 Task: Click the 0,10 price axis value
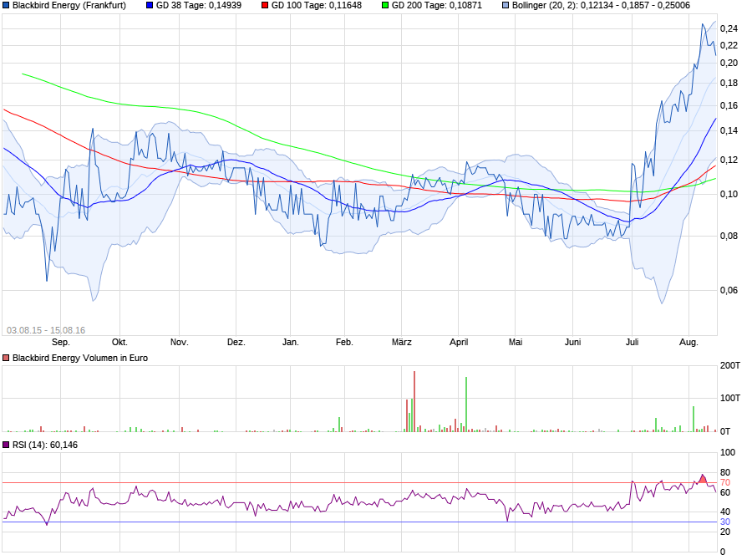coord(729,195)
